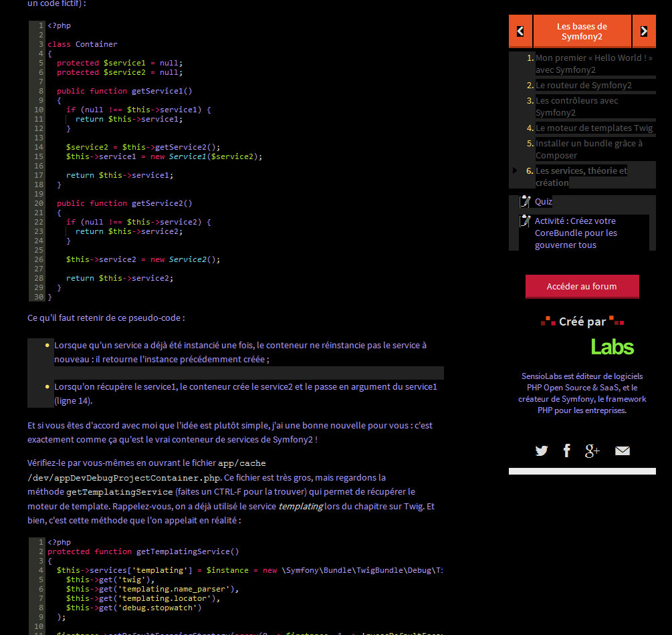Click 'protected $service1 = null;' code line
This screenshot has width=672, height=635.
click(x=120, y=63)
